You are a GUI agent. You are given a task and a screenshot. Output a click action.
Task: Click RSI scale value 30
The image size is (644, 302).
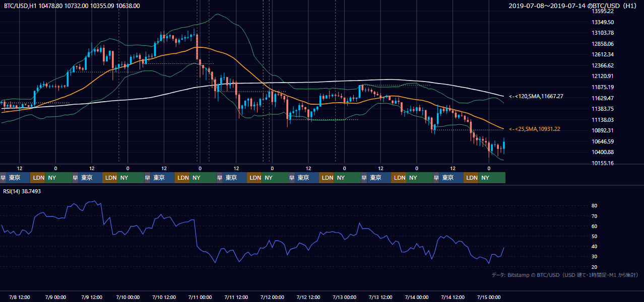[595, 257]
